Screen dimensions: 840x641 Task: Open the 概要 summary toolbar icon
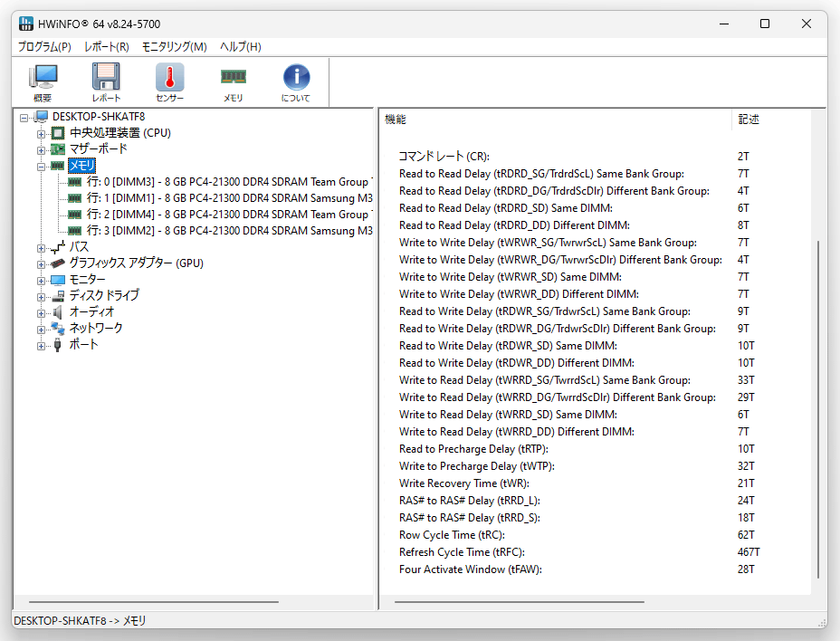43,82
